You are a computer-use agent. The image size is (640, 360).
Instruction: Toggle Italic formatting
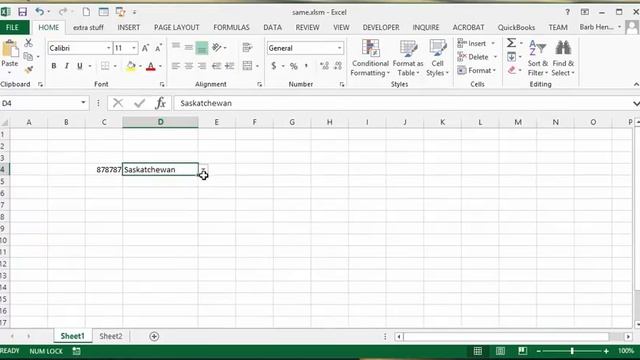coord(67,66)
